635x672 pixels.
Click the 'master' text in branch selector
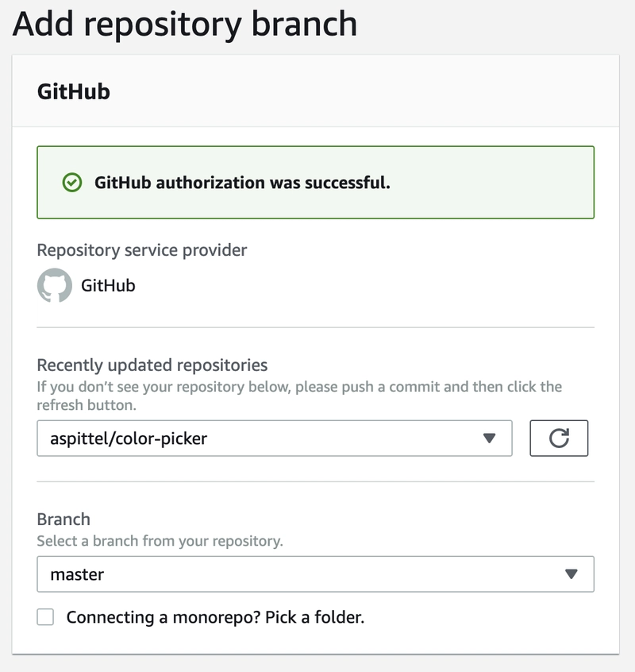(77, 574)
